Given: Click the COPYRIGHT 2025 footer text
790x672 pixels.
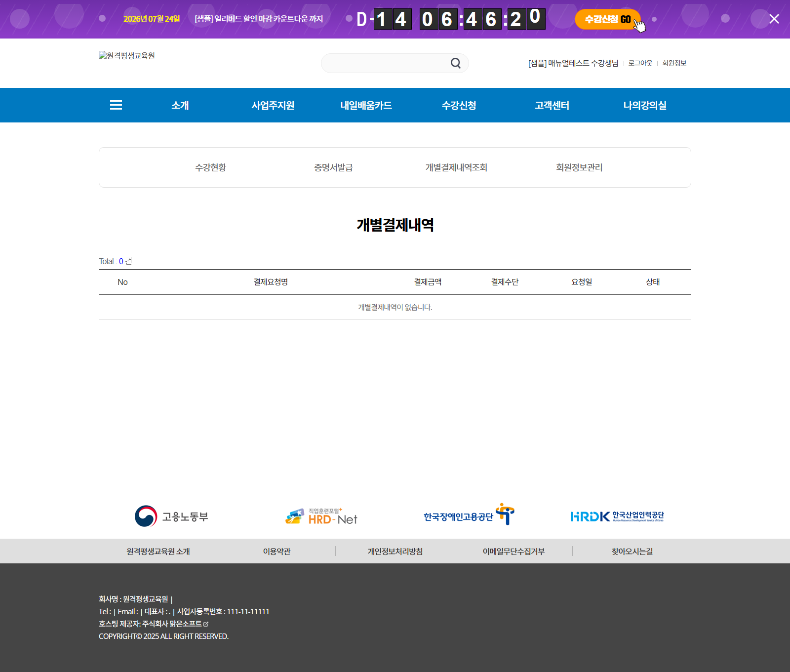Looking at the screenshot, I should [x=163, y=636].
